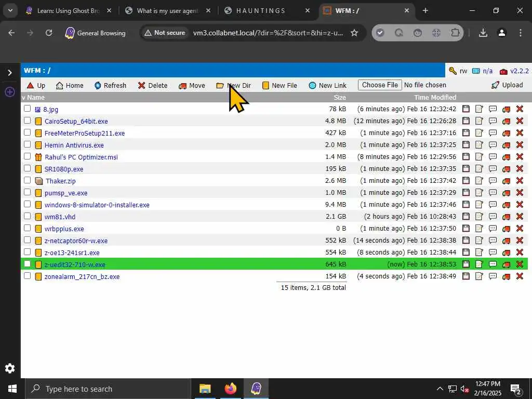Open the browser downloads icon
Screen dimensions: 532x399
pos(483,33)
